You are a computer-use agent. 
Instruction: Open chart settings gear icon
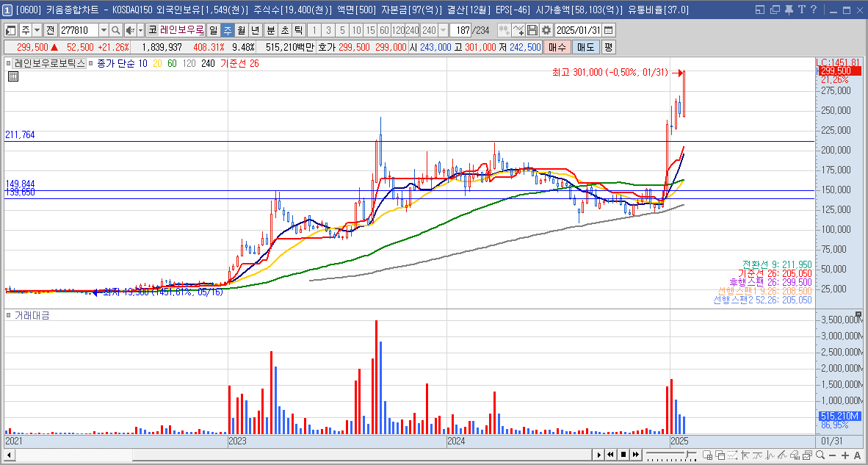click(x=546, y=30)
